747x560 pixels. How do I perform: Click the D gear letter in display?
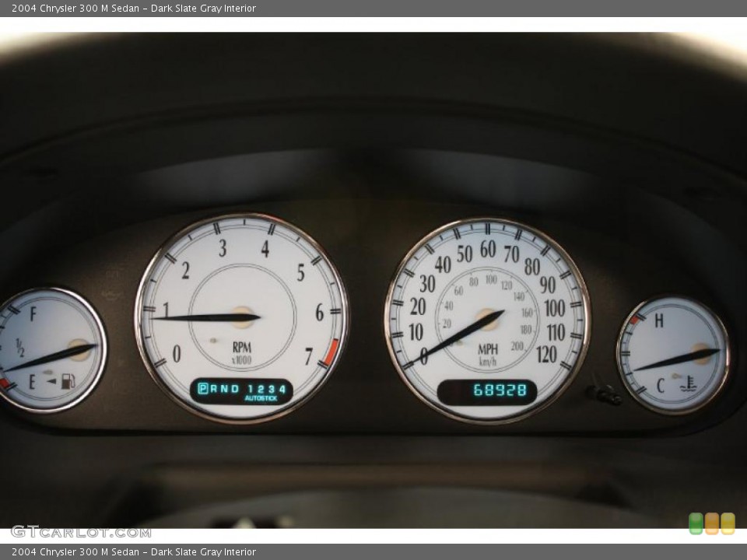click(235, 389)
